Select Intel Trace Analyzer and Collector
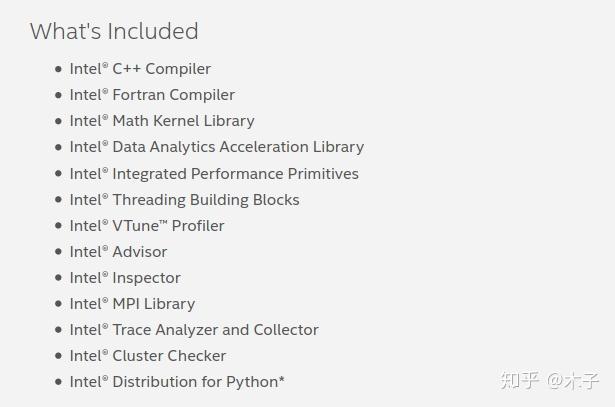This screenshot has height=407, width=615. [x=194, y=329]
